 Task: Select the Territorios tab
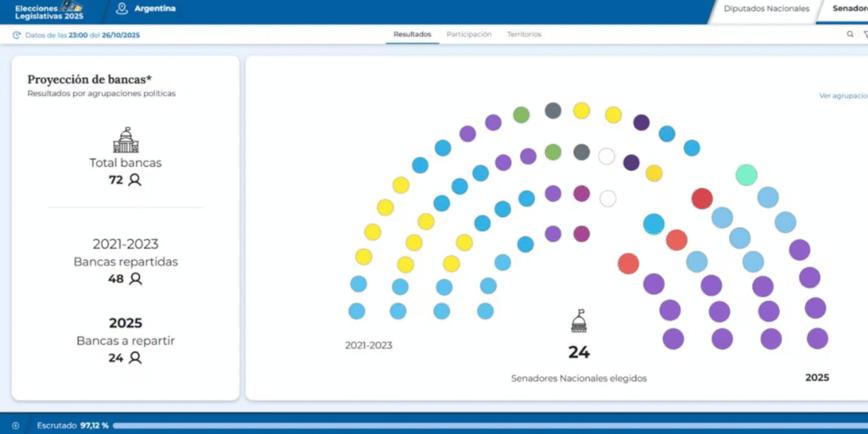524,35
